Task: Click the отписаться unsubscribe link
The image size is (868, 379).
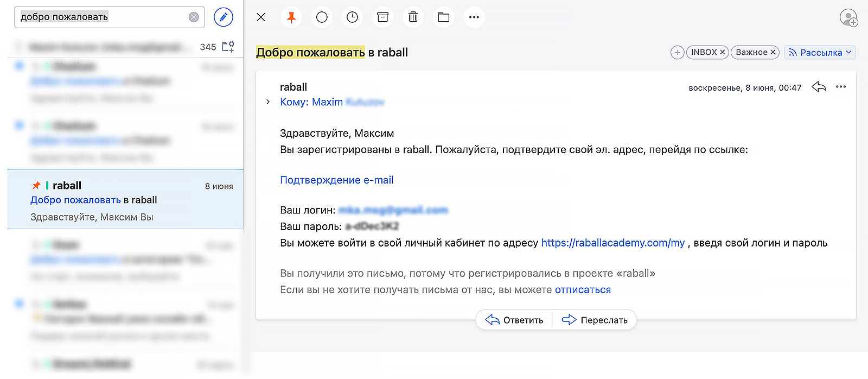Action: click(x=583, y=290)
